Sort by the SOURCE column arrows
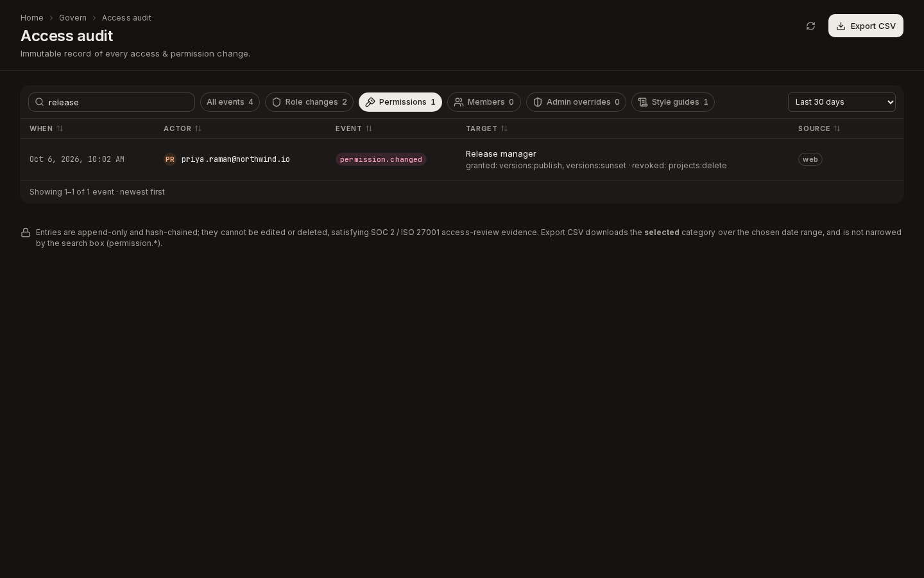This screenshot has height=578, width=924. pyautogui.click(x=837, y=128)
